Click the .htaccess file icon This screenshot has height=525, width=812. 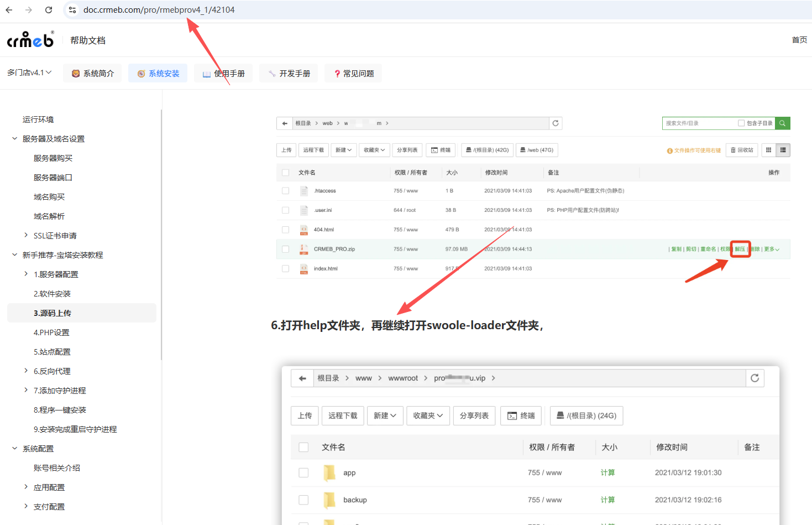click(x=303, y=191)
